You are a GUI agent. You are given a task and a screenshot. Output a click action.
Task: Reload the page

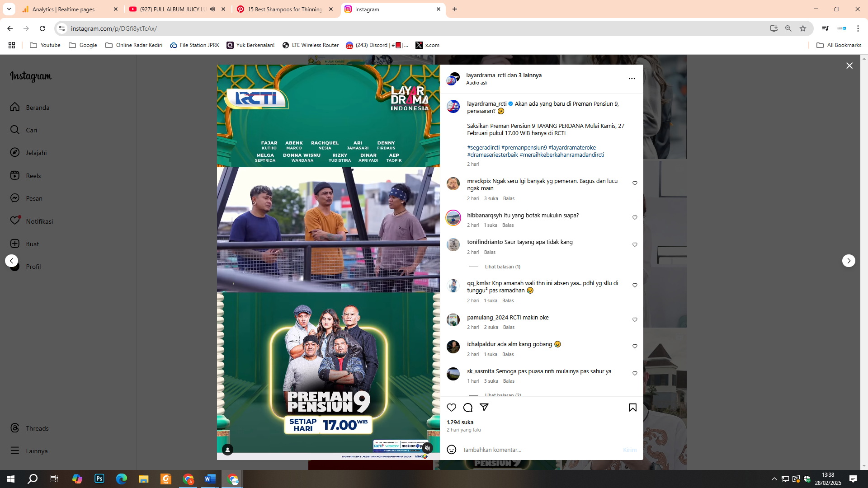pyautogui.click(x=42, y=28)
